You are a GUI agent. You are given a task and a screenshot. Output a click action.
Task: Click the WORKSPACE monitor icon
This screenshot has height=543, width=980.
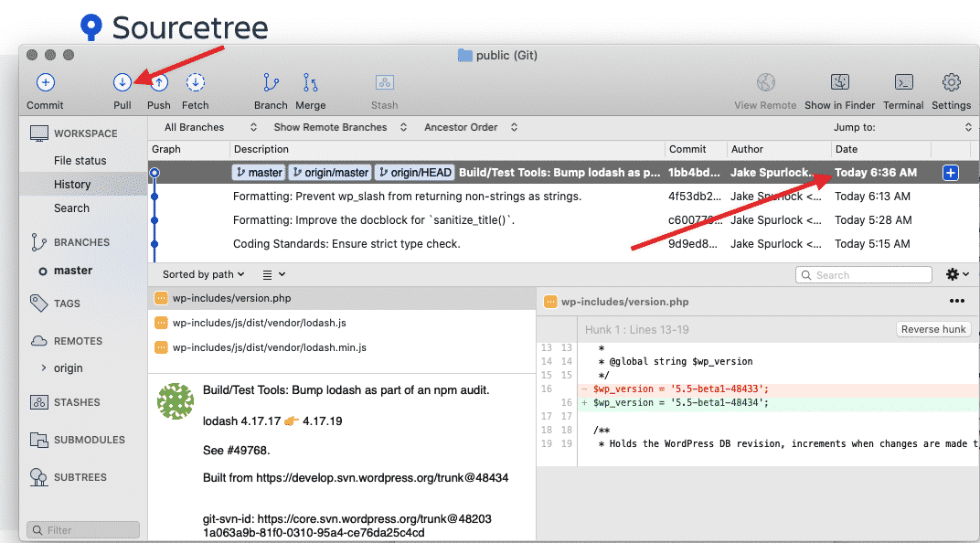[x=38, y=133]
